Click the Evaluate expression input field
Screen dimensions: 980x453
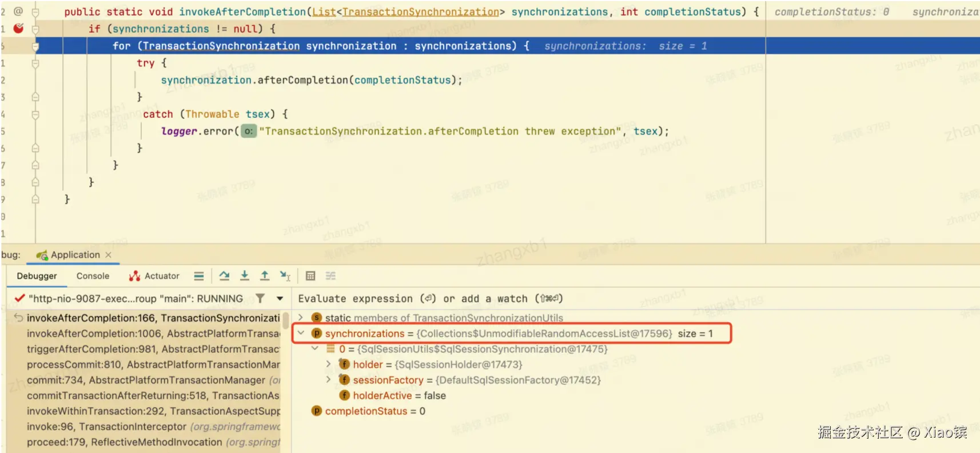(636, 299)
